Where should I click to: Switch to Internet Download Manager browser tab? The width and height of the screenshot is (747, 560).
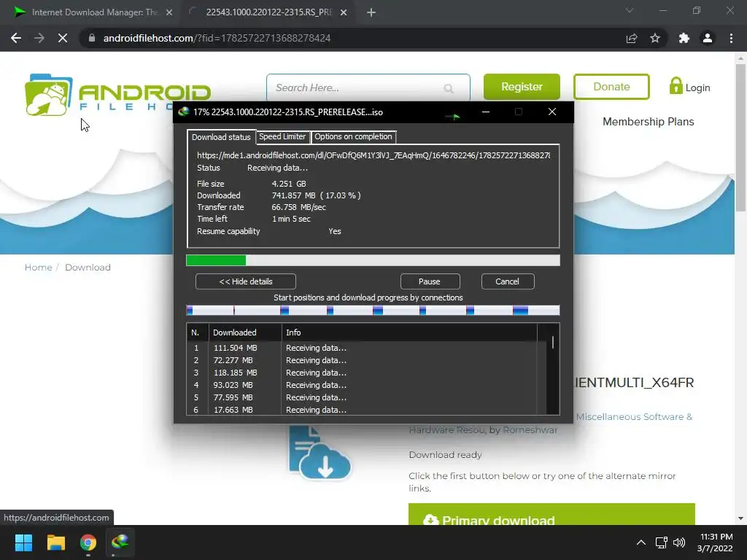[x=93, y=12]
